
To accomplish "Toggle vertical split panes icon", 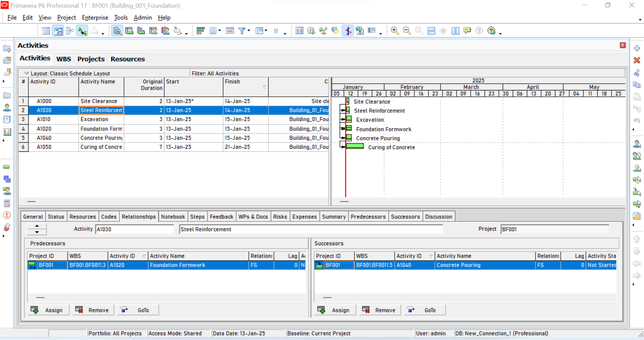I will point(455,31).
